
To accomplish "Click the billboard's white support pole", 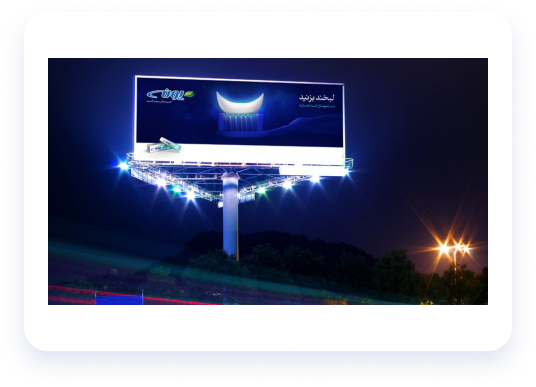I will pos(230,216).
